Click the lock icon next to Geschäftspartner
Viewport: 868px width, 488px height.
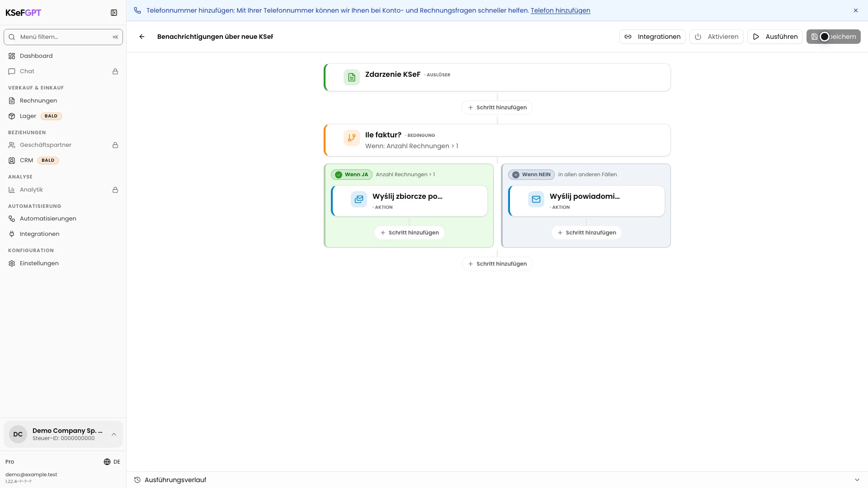click(115, 145)
